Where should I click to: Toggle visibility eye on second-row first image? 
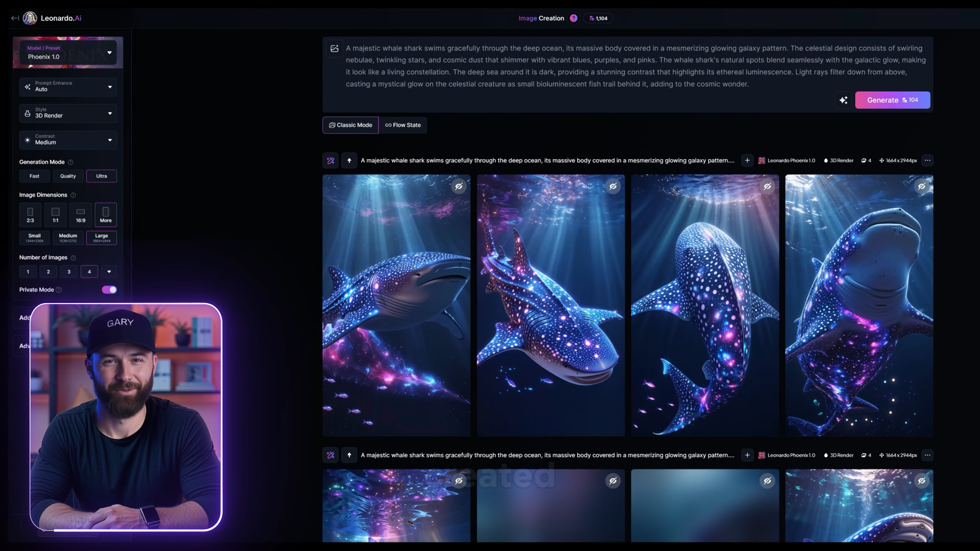tap(458, 481)
